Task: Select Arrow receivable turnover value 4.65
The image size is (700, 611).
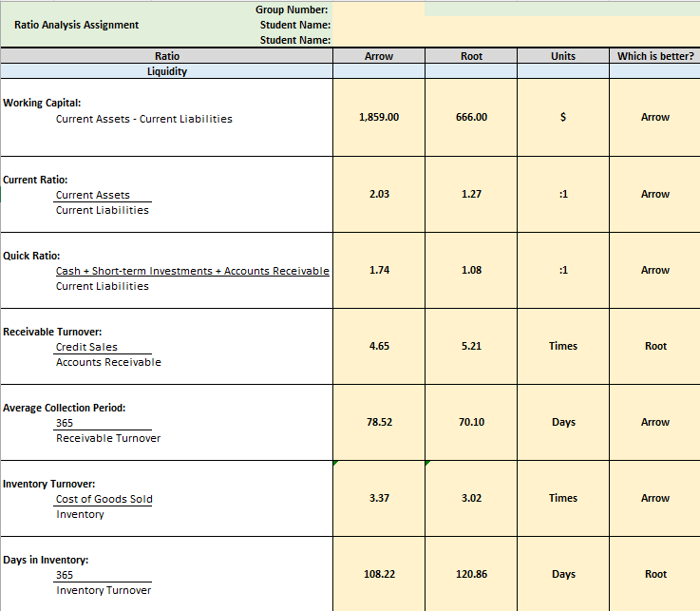Action: pyautogui.click(x=379, y=346)
